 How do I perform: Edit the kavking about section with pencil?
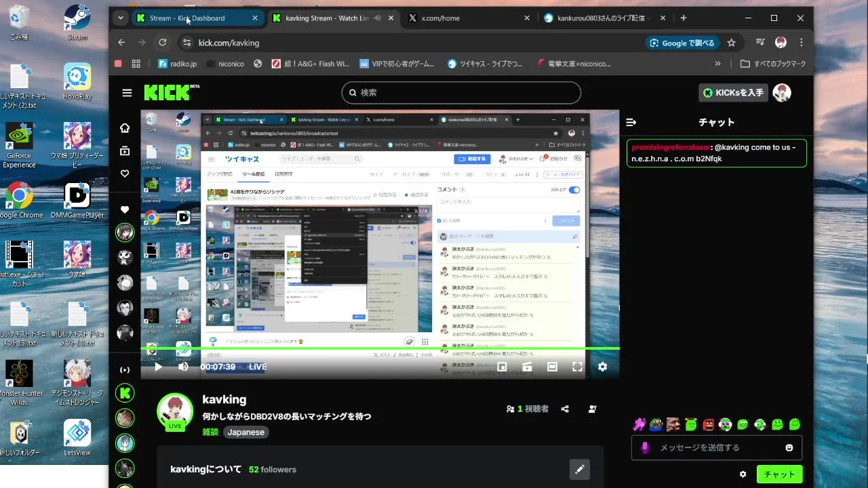pos(580,469)
